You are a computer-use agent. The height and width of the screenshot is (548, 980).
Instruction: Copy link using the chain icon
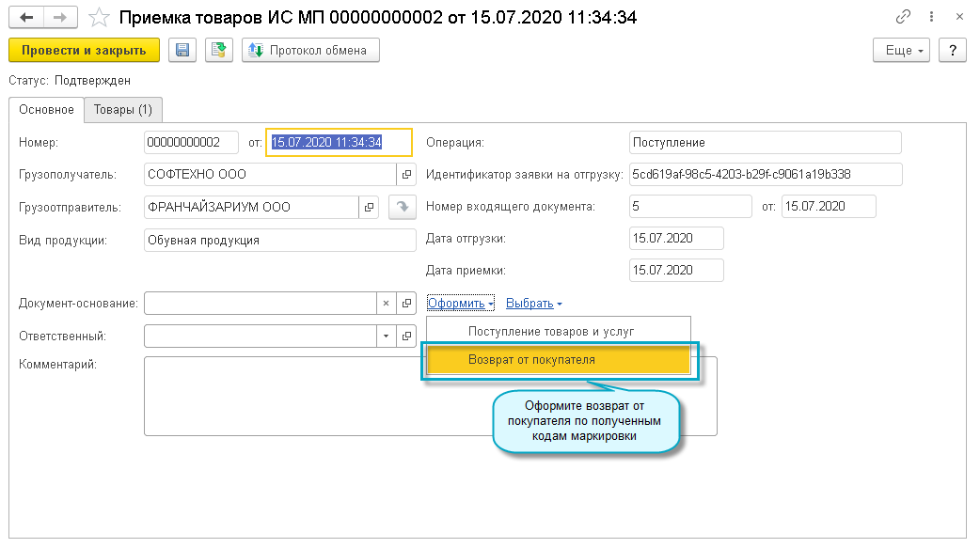[x=904, y=17]
